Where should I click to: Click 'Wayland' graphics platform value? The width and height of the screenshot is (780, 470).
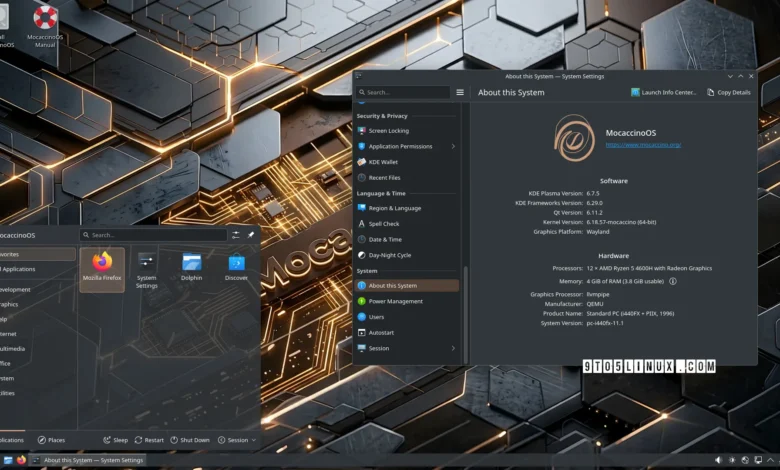point(598,232)
